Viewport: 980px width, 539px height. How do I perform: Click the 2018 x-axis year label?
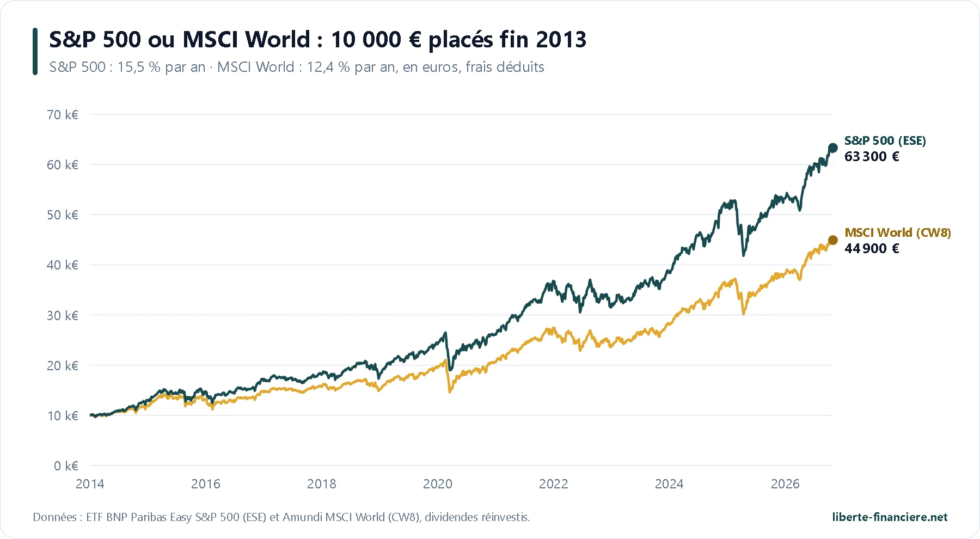(322, 484)
